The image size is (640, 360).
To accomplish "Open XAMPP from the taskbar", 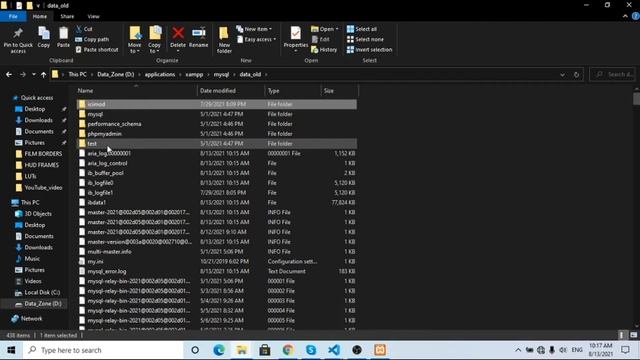I will (x=380, y=350).
